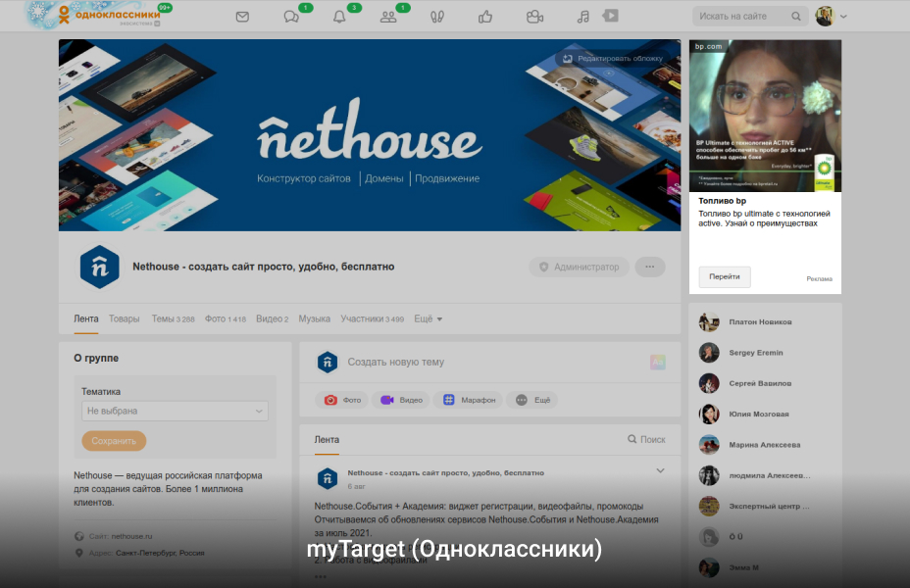The height and width of the screenshot is (588, 910).
Task: Open the video play icon in top bar
Action: click(x=611, y=16)
